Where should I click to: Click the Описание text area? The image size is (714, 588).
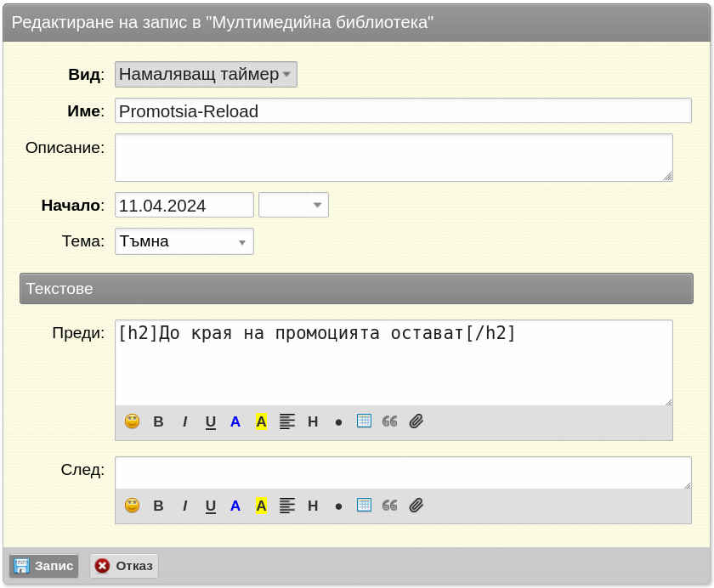tap(394, 157)
